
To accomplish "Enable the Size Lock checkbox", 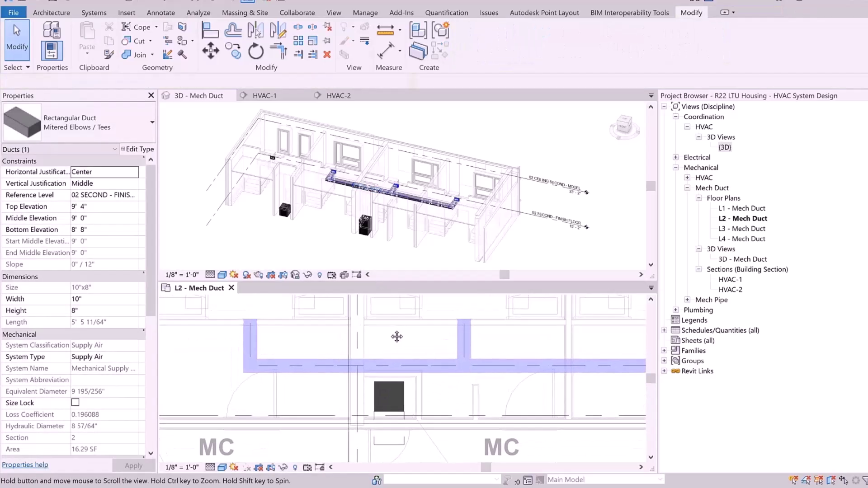I will point(75,402).
